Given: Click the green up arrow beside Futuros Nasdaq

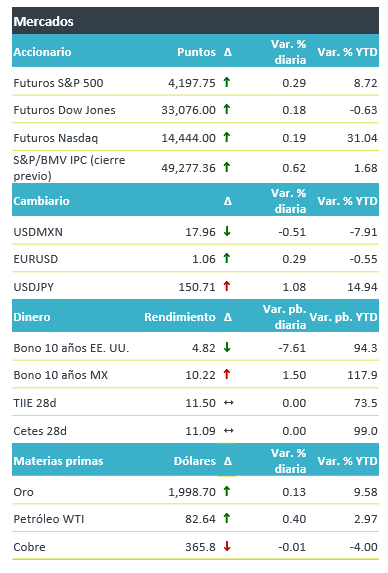Looking at the screenshot, I should pos(227,137).
